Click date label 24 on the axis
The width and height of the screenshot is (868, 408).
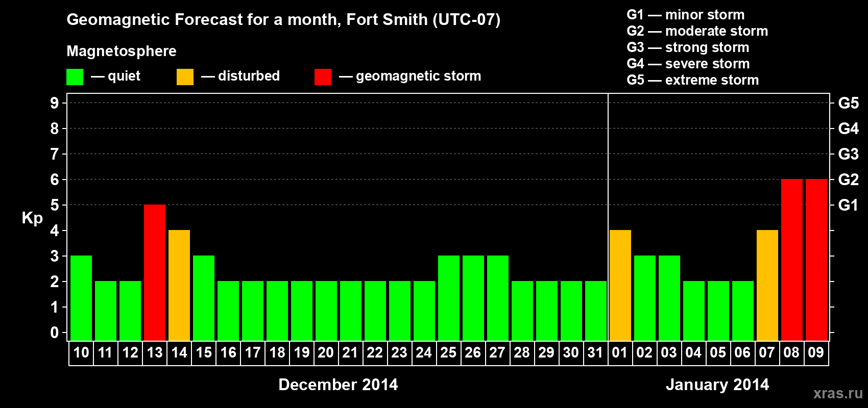[424, 353]
